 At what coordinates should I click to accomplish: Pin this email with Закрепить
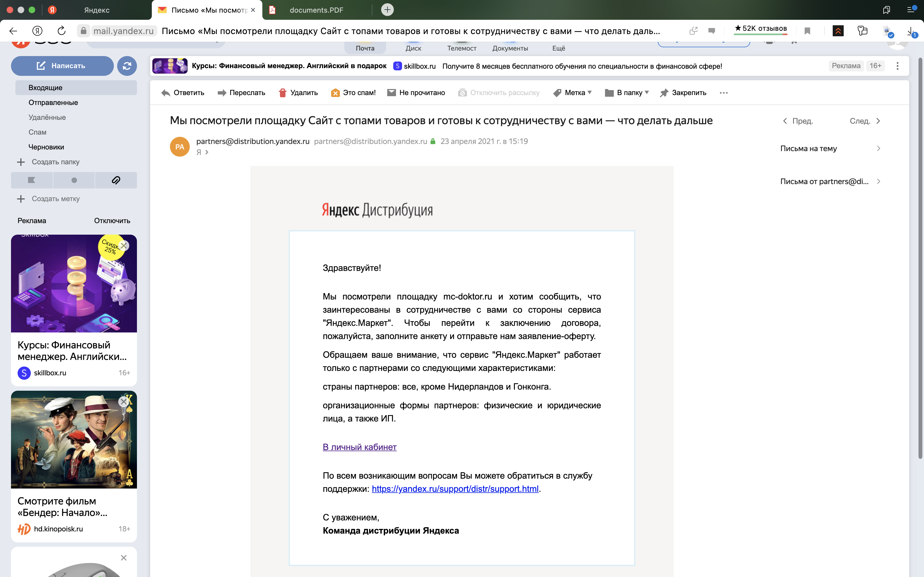pyautogui.click(x=683, y=93)
